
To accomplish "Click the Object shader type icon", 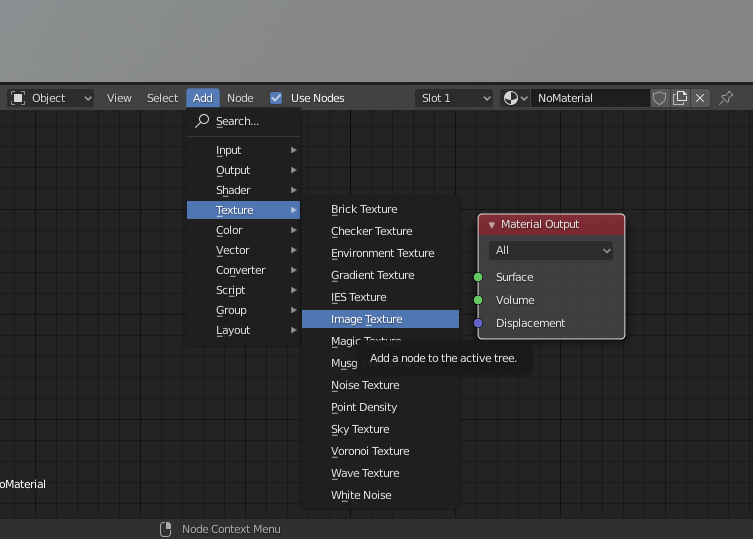I will point(18,98).
